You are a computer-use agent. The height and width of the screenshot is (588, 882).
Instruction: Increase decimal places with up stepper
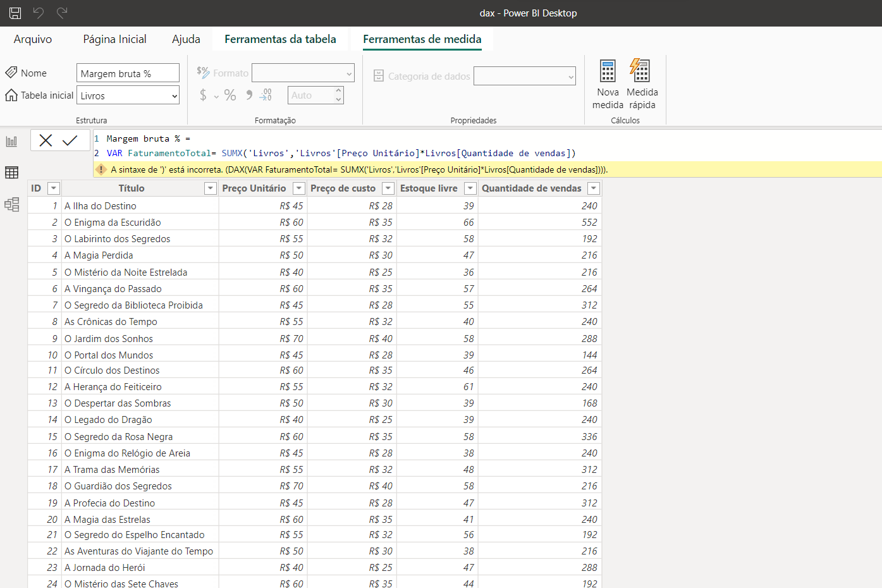[339, 91]
